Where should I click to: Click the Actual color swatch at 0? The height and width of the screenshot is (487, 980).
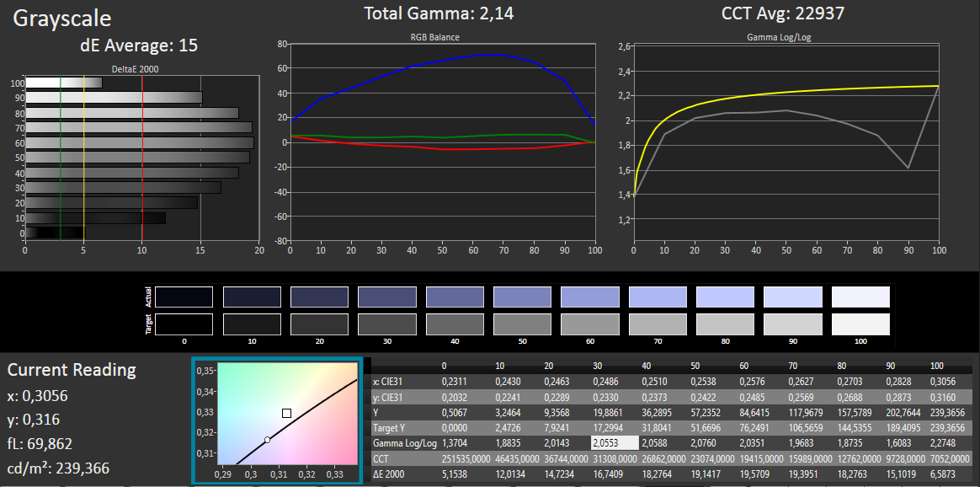(x=184, y=297)
